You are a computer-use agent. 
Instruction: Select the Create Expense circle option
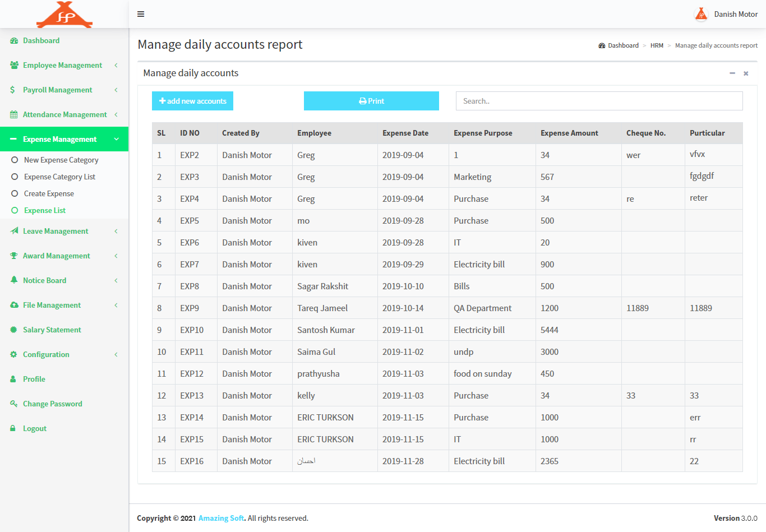click(x=15, y=194)
